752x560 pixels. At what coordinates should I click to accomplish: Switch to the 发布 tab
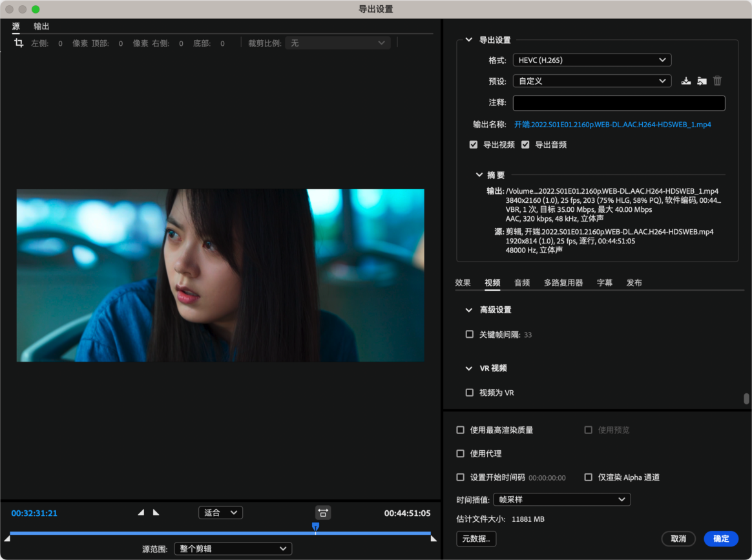coord(634,283)
